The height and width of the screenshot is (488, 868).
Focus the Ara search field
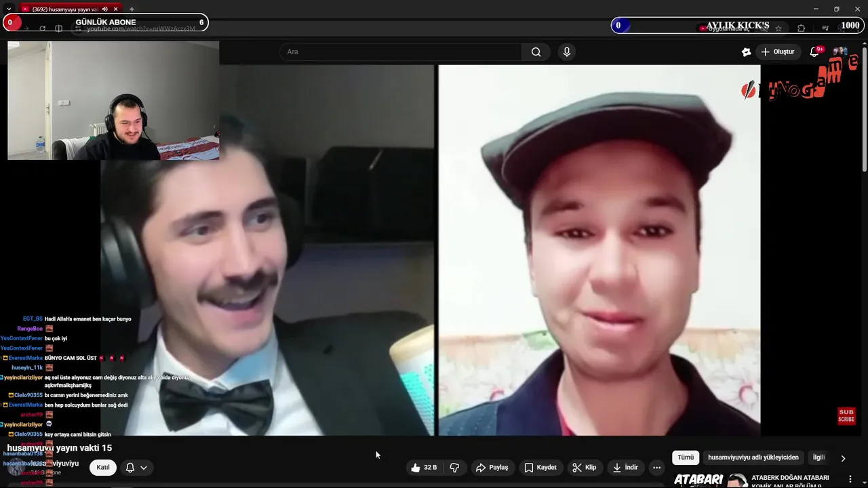point(400,52)
